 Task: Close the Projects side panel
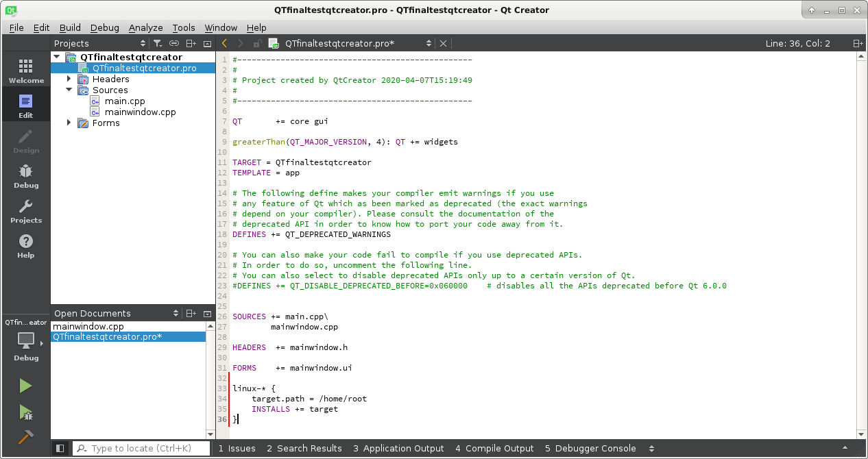207,43
